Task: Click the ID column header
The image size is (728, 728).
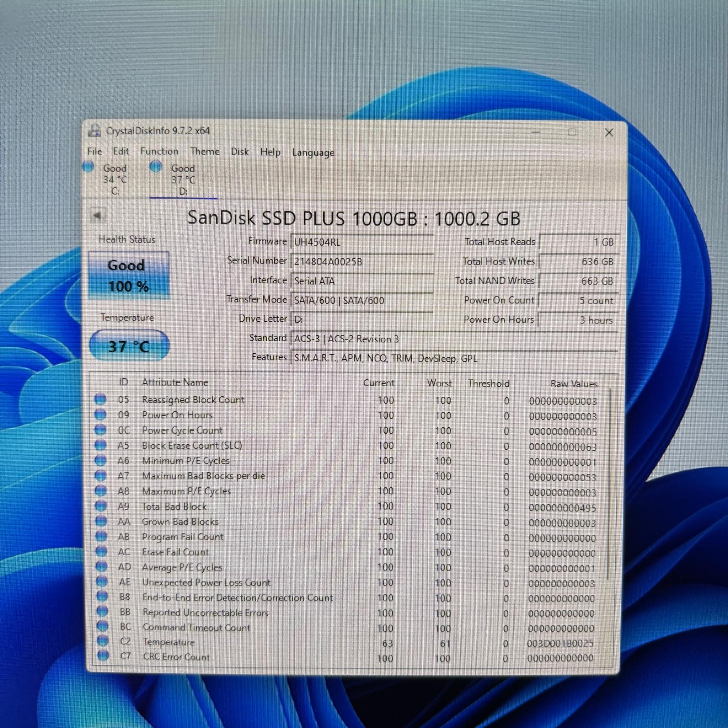Action: (x=123, y=382)
